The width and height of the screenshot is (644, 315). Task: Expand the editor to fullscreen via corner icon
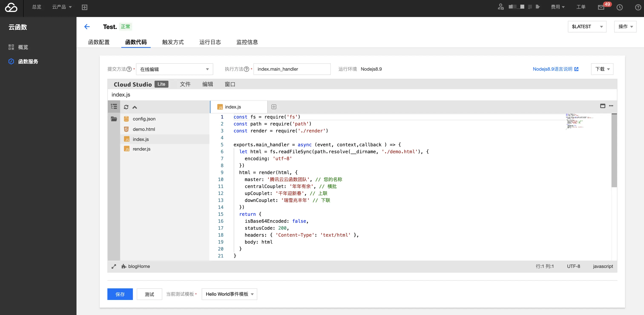point(114,266)
